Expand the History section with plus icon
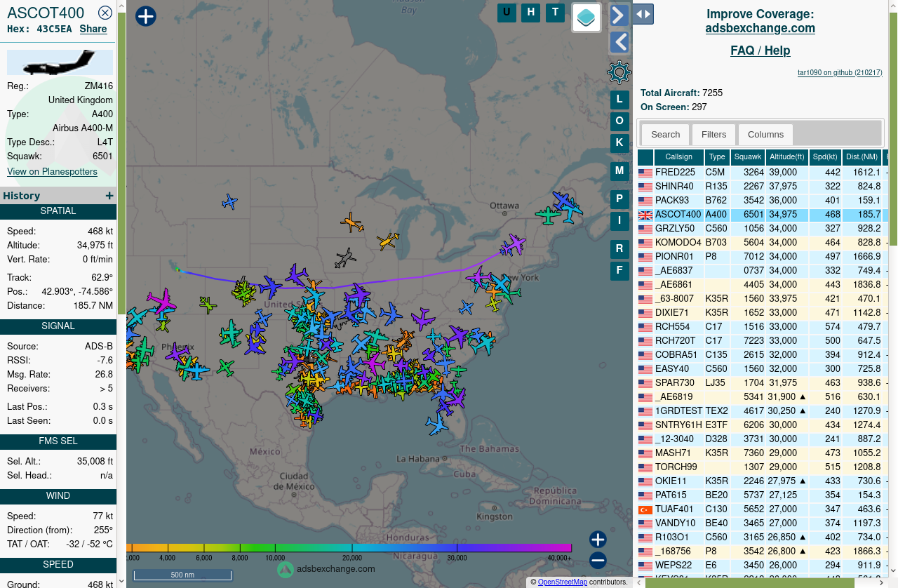Image resolution: width=898 pixels, height=588 pixels. (x=109, y=196)
